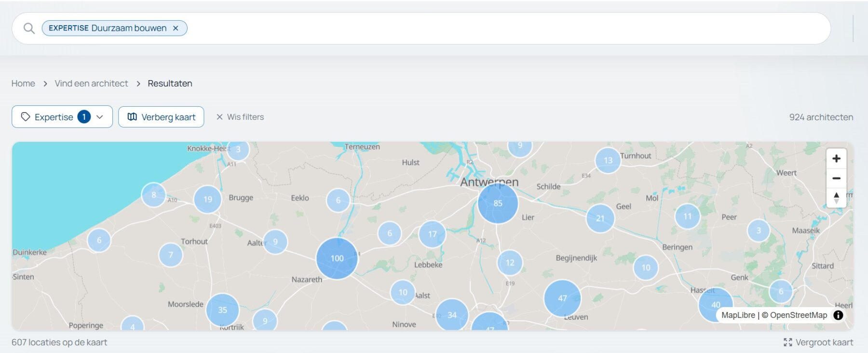
Task: Navigate to Vind een architect breadcrumb
Action: 91,84
